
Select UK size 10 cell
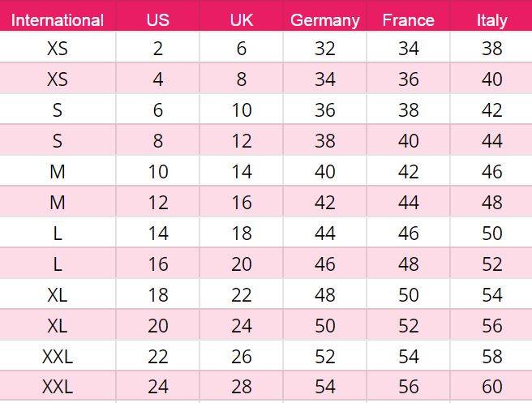tap(242, 110)
